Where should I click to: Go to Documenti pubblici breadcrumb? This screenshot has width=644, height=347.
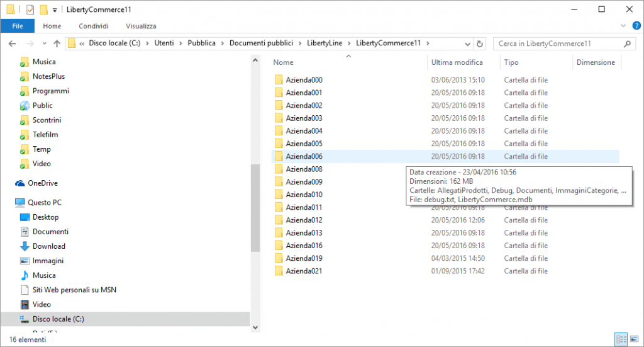click(261, 43)
